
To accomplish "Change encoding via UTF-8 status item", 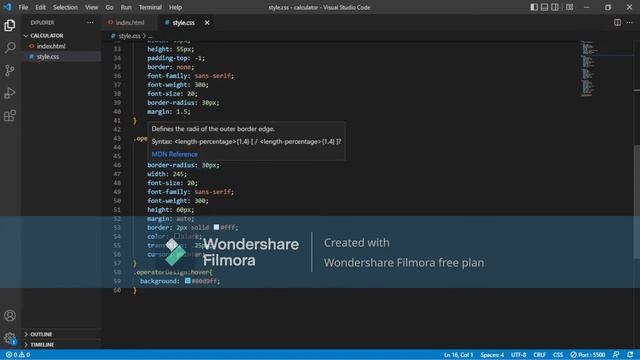I will 518,355.
